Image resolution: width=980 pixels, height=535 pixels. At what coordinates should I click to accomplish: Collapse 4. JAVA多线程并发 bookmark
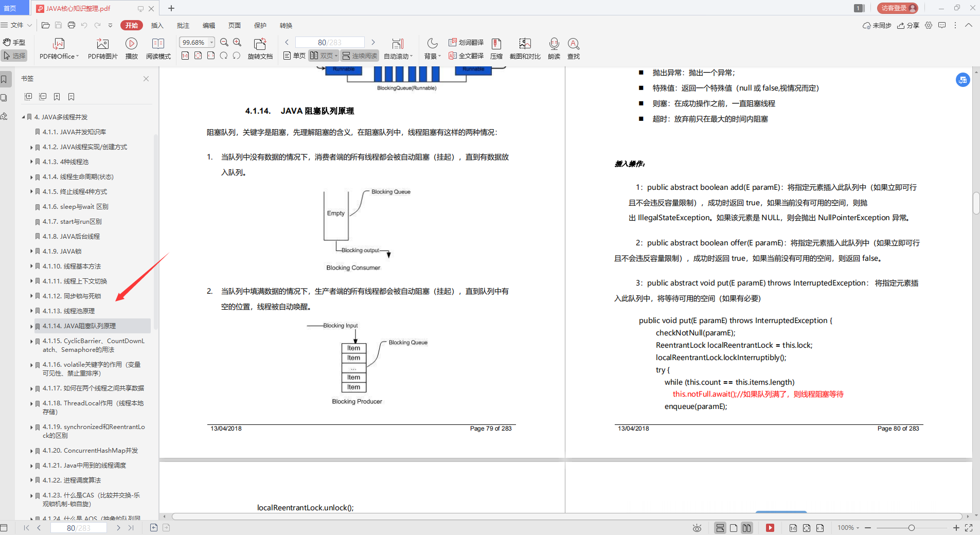[23, 117]
